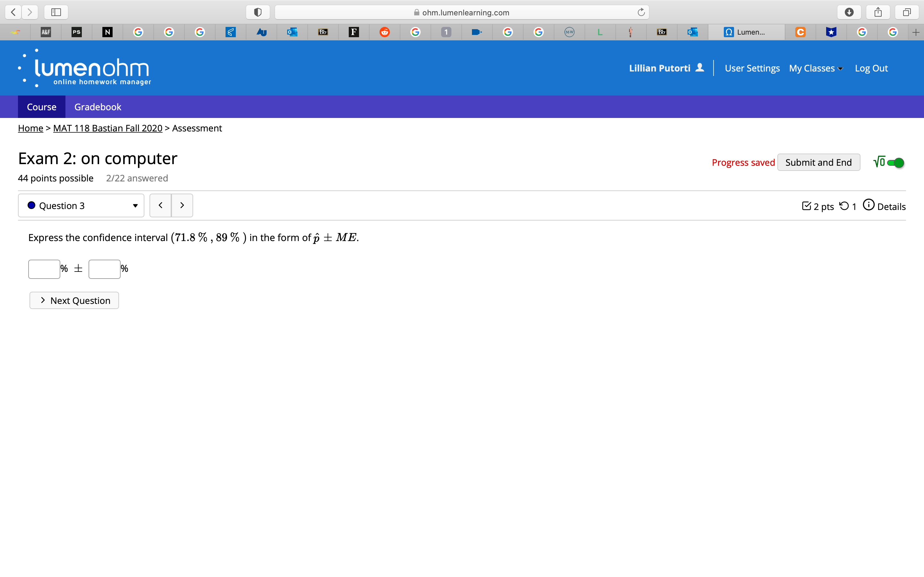Click the Safari reload page icon
Image resolution: width=924 pixels, height=577 pixels.
[641, 12]
